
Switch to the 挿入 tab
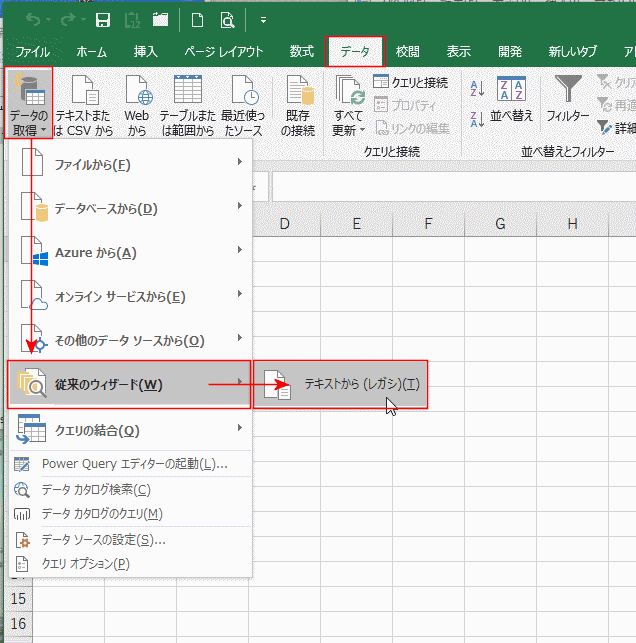pos(145,52)
